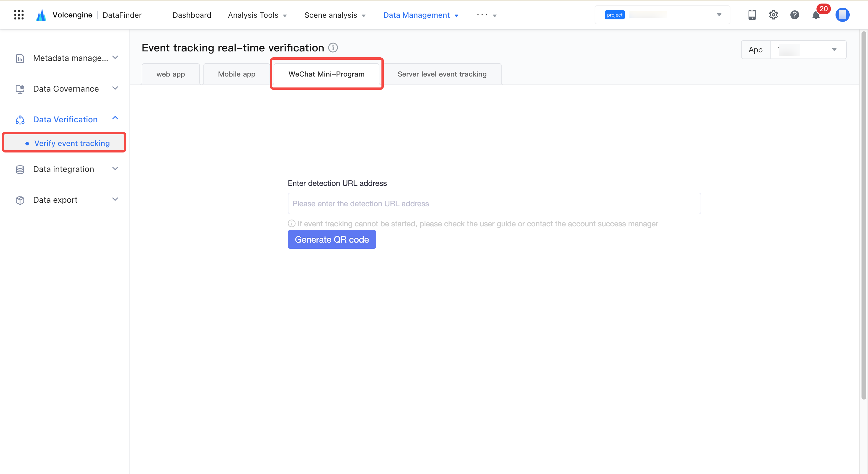Image resolution: width=868 pixels, height=474 pixels.
Task: Click info icon beside page title
Action: pos(333,48)
